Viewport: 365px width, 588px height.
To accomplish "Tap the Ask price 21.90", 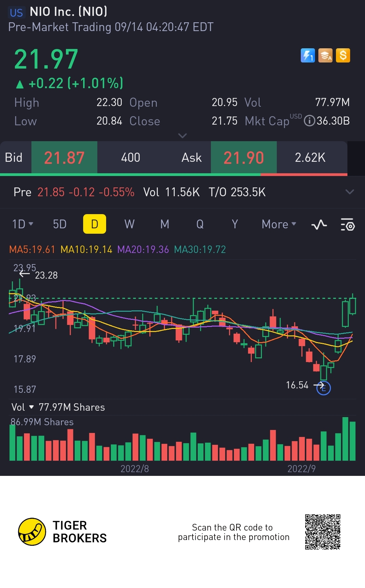I will pyautogui.click(x=244, y=158).
